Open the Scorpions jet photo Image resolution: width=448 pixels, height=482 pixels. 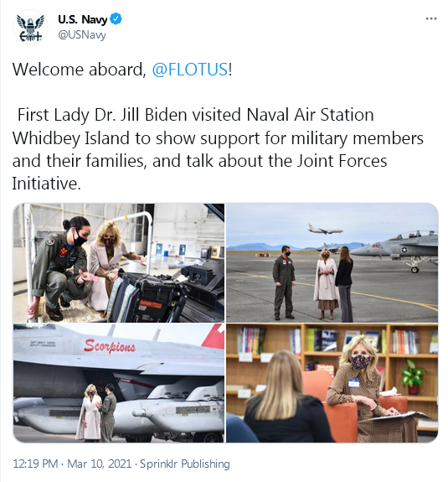point(119,383)
